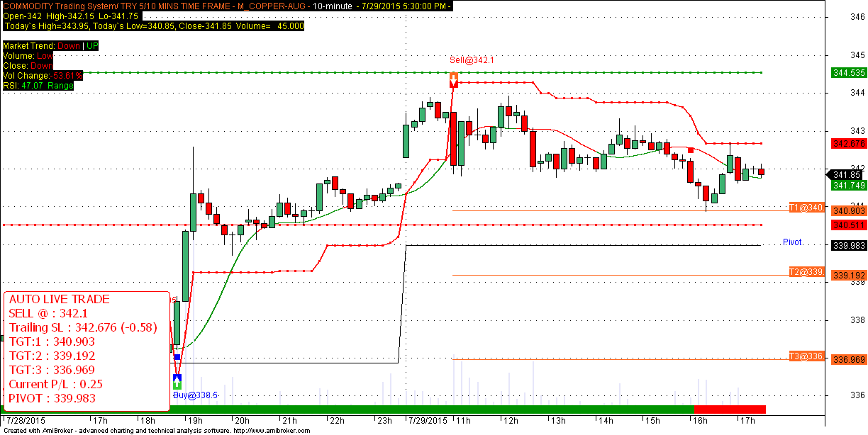Click the 345 price axis label
Screen dimensions: 868x435
(x=858, y=55)
